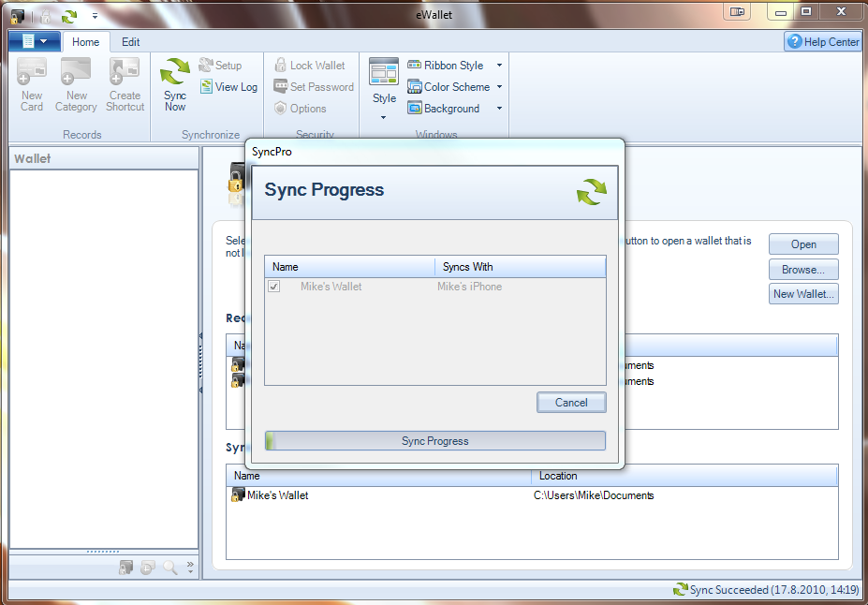The image size is (868, 605).
Task: Click the New Category icon
Action: coord(76,72)
